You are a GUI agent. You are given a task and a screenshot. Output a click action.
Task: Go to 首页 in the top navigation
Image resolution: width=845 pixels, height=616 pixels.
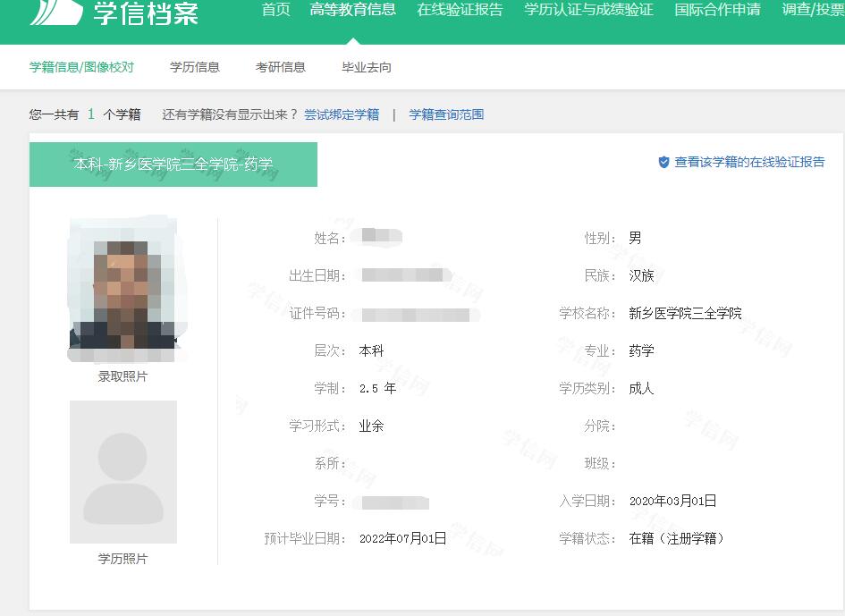275,11
